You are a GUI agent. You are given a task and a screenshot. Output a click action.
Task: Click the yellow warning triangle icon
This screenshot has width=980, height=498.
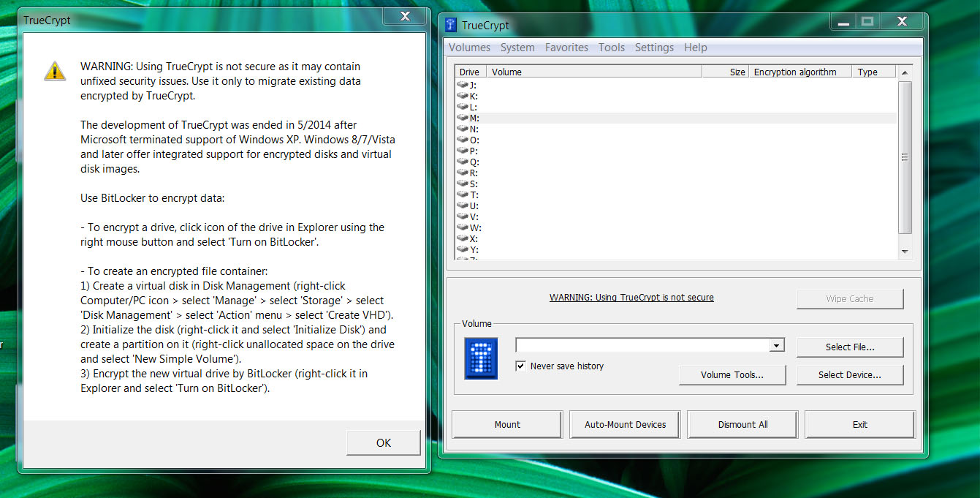[x=55, y=71]
